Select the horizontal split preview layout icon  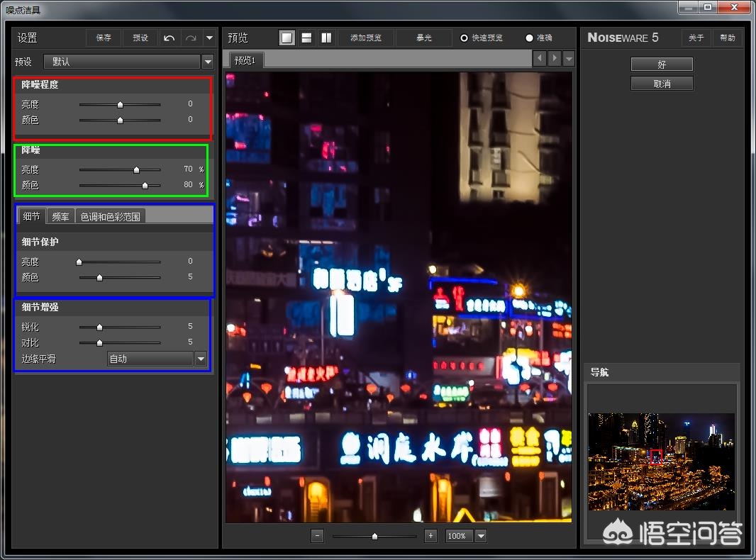[306, 38]
